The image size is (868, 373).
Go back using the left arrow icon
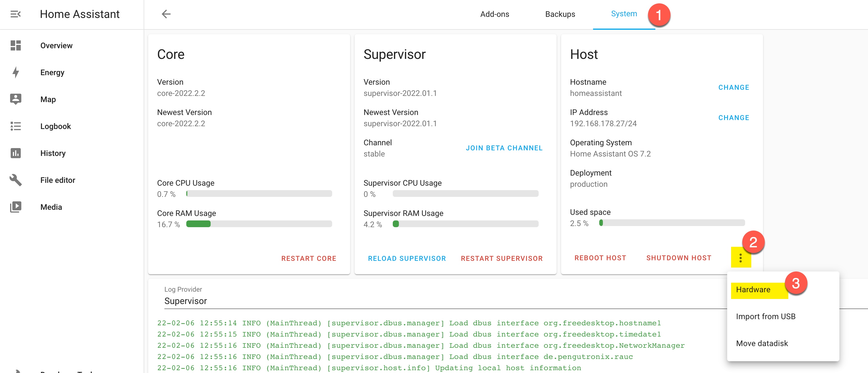click(x=166, y=14)
